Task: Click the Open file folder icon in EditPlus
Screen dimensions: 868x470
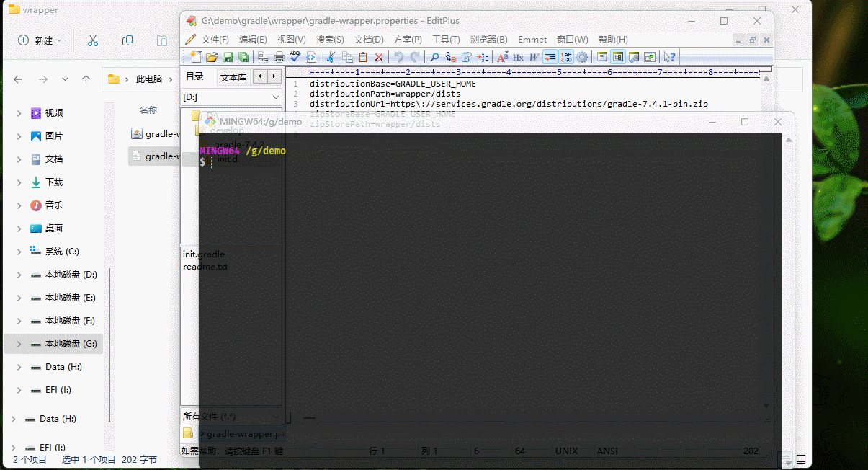Action: point(212,57)
